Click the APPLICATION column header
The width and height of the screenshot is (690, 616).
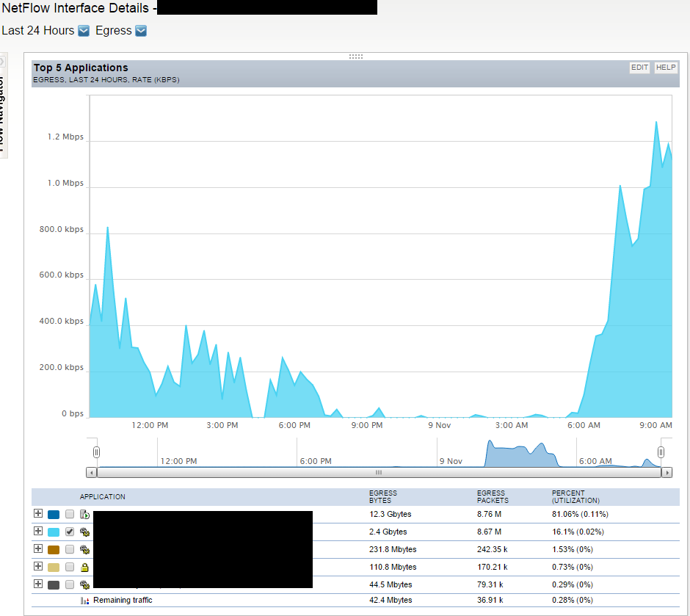(103, 497)
